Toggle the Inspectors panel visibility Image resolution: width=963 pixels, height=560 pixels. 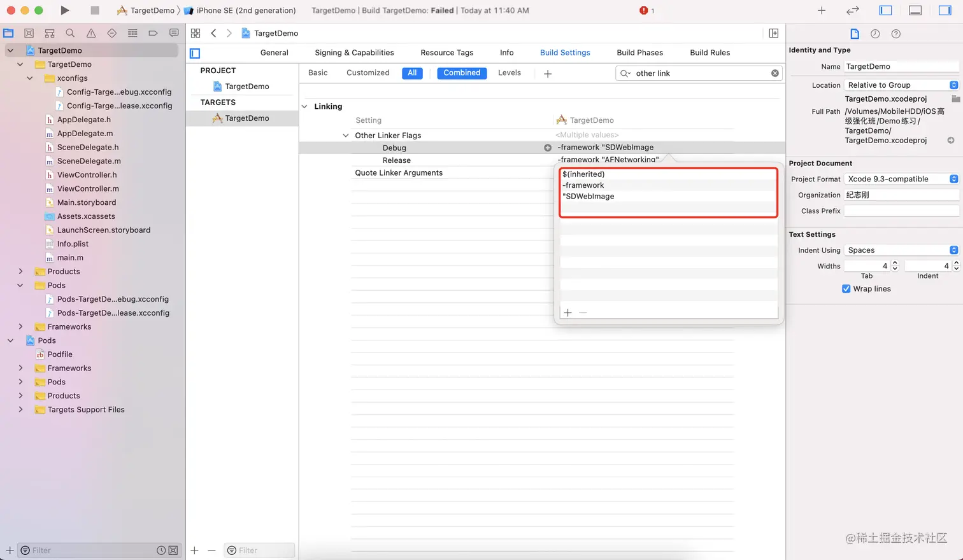pos(945,10)
